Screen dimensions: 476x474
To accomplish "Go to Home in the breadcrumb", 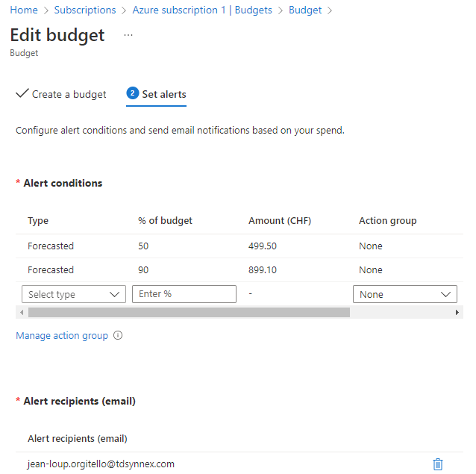I will click(24, 10).
